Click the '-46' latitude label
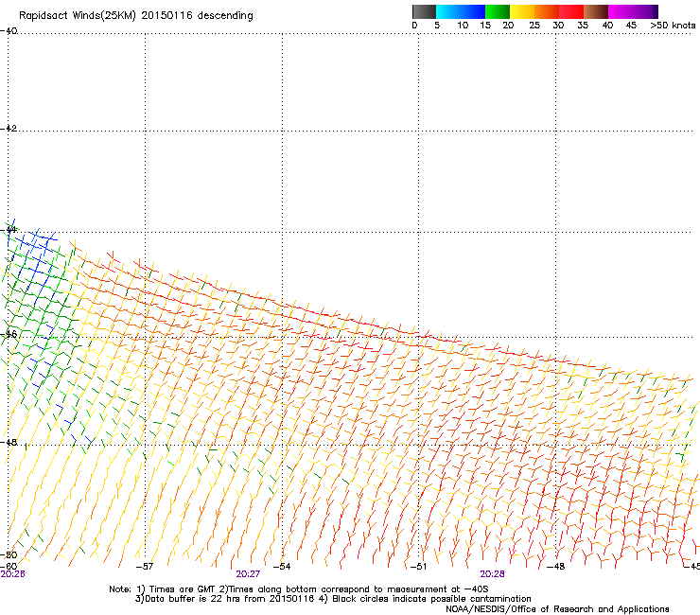Image resolution: width=700 pixels, height=615 pixels. [9, 334]
